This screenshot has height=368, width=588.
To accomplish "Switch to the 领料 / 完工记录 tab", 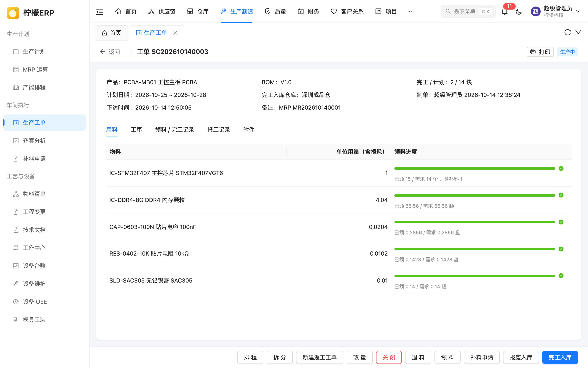I will tap(174, 130).
